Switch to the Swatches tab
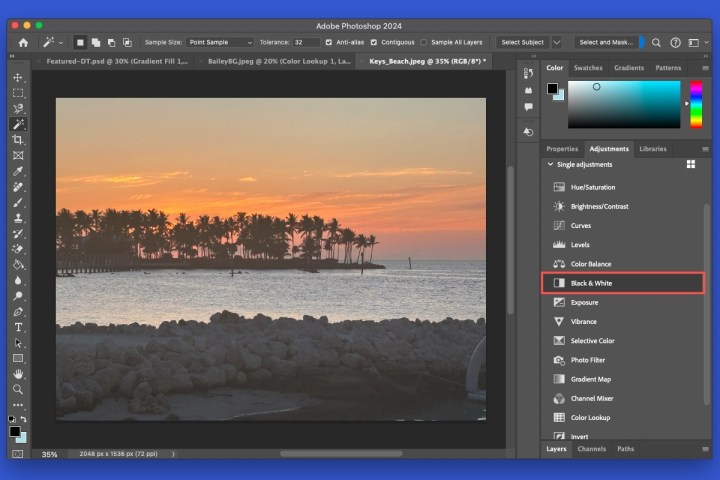Screen dimensions: 720x480 (588, 68)
